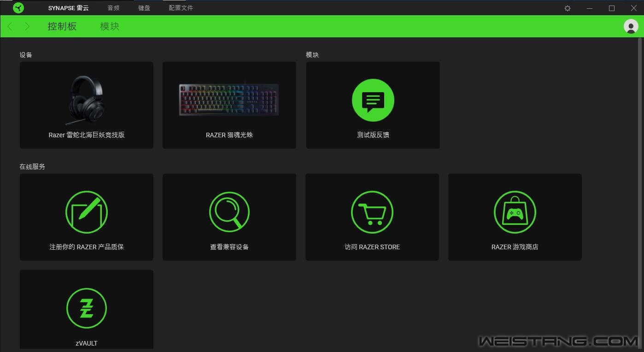Switch to the 音频 tab
Screen dimensions: 644x352
tap(113, 8)
